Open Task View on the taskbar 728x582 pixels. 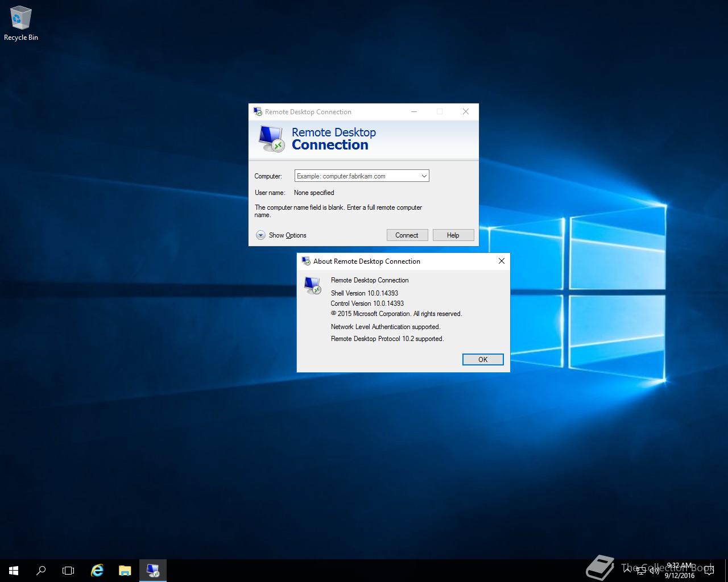(x=68, y=570)
